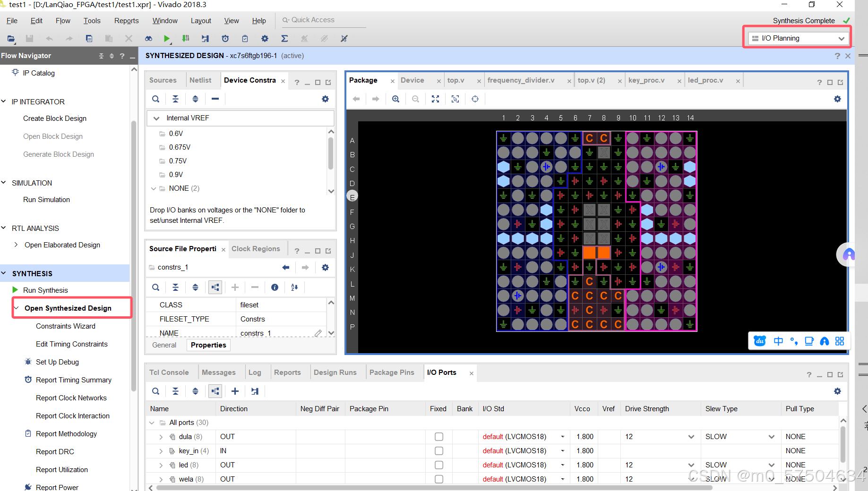Click the plus Create I/O Ports icon

235,391
